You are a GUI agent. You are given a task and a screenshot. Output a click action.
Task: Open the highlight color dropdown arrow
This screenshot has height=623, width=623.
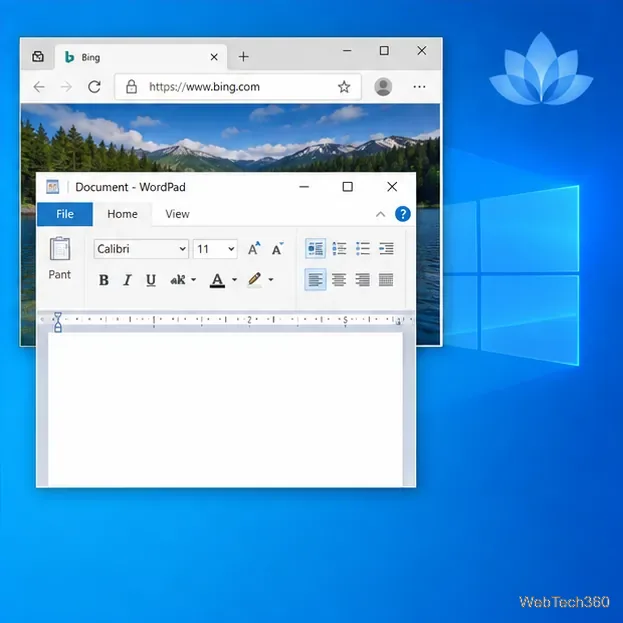[x=271, y=280]
